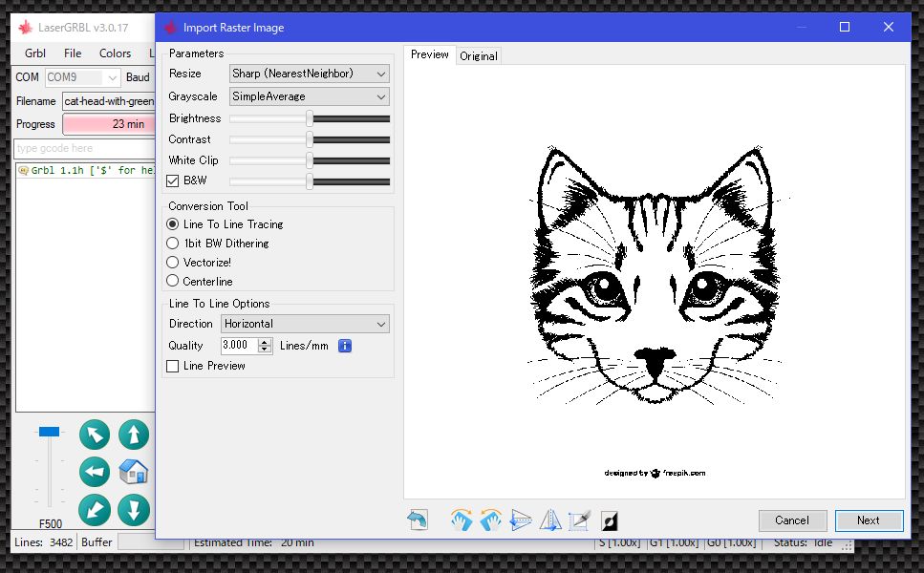Select Vectorize! conversion tool
Image resolution: width=924 pixels, height=573 pixels.
(x=173, y=262)
